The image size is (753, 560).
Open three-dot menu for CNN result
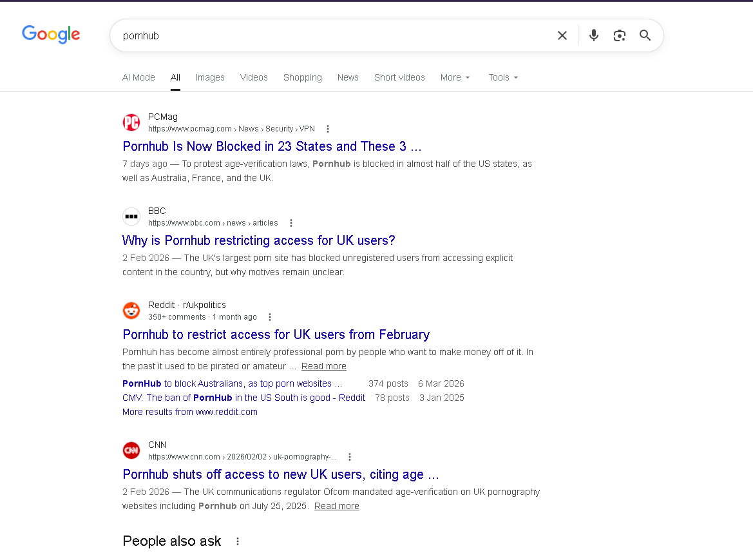coord(350,457)
